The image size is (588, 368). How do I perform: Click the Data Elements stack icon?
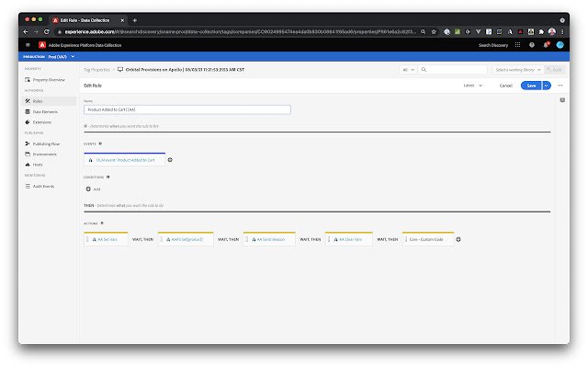coord(28,111)
